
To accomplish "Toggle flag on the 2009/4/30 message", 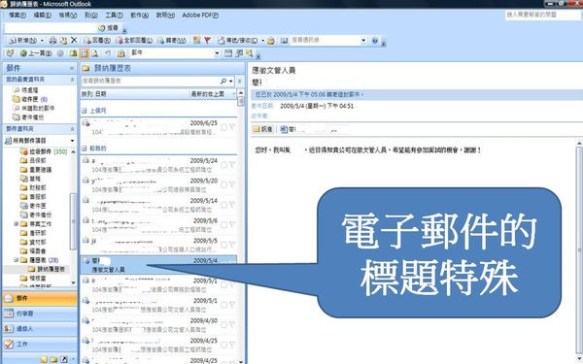I will (232, 325).
